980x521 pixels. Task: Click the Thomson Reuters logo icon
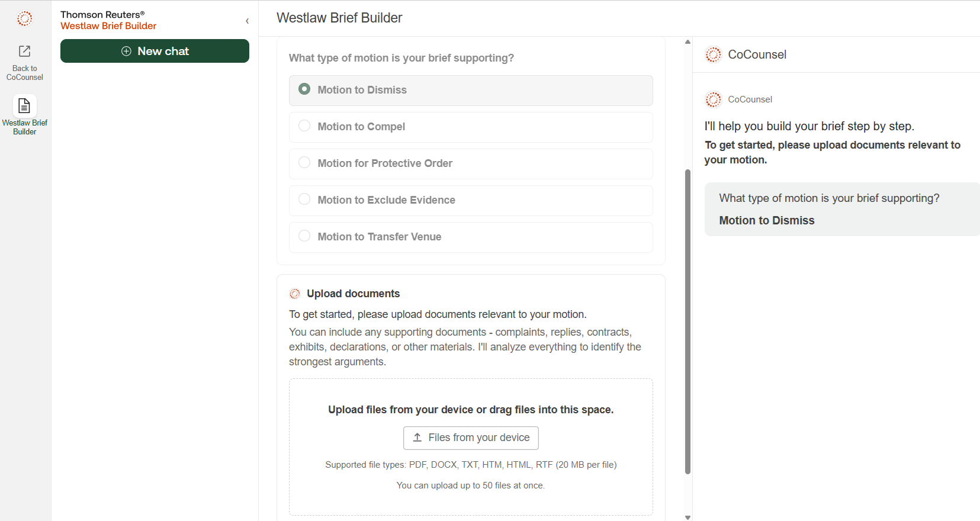[x=25, y=18]
